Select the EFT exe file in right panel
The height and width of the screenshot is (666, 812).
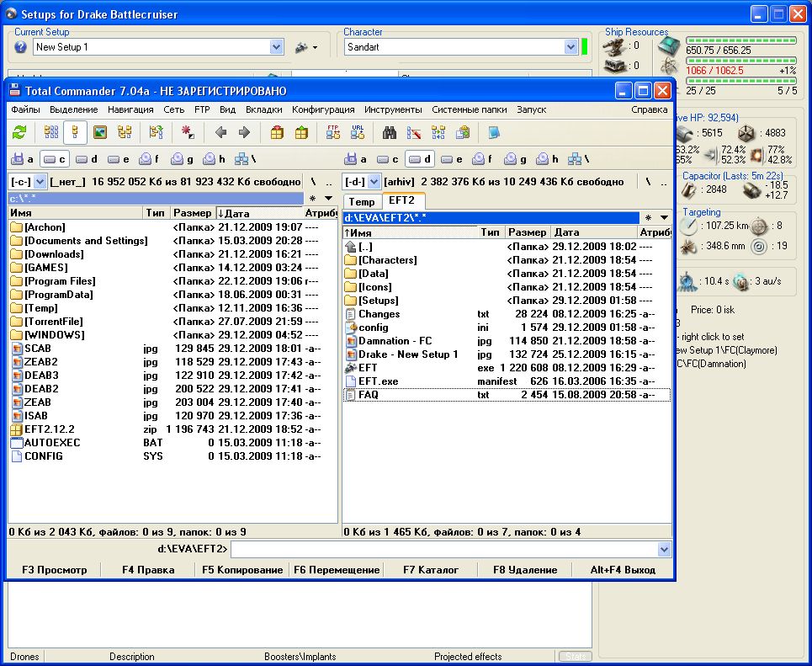(x=368, y=368)
